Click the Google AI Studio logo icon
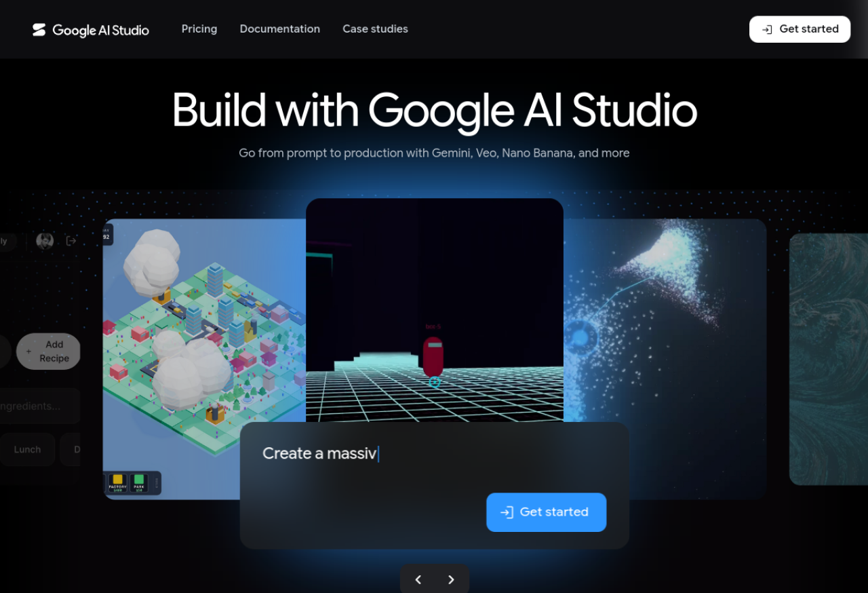The width and height of the screenshot is (868, 593). click(x=39, y=29)
